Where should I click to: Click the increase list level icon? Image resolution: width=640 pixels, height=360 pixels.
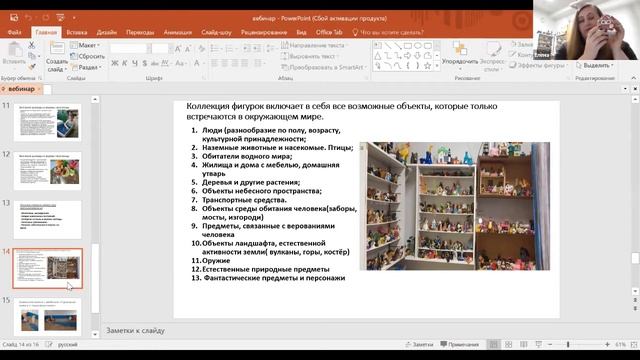click(x=257, y=49)
